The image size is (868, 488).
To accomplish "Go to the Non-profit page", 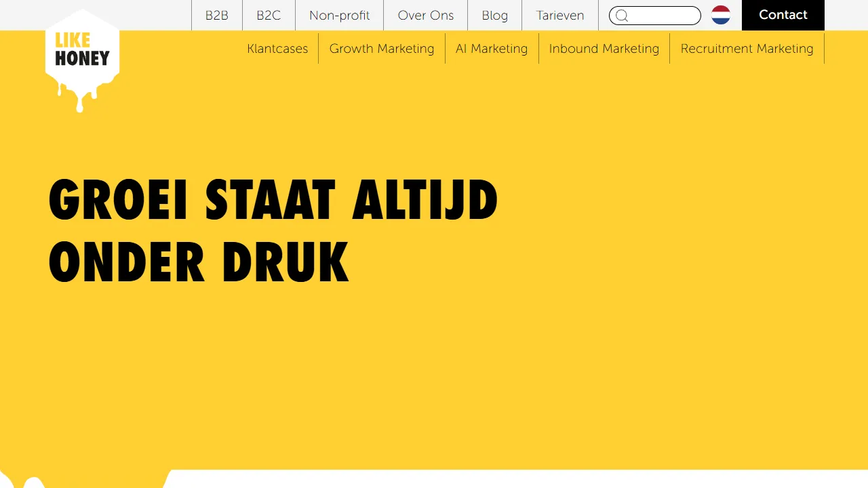I will [x=339, y=15].
